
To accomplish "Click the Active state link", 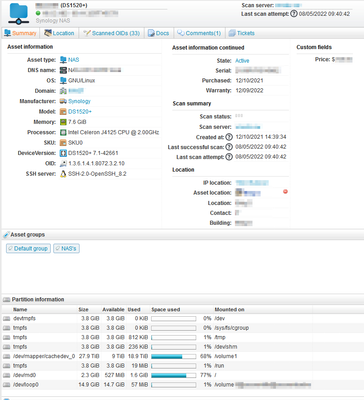I will tap(242, 61).
